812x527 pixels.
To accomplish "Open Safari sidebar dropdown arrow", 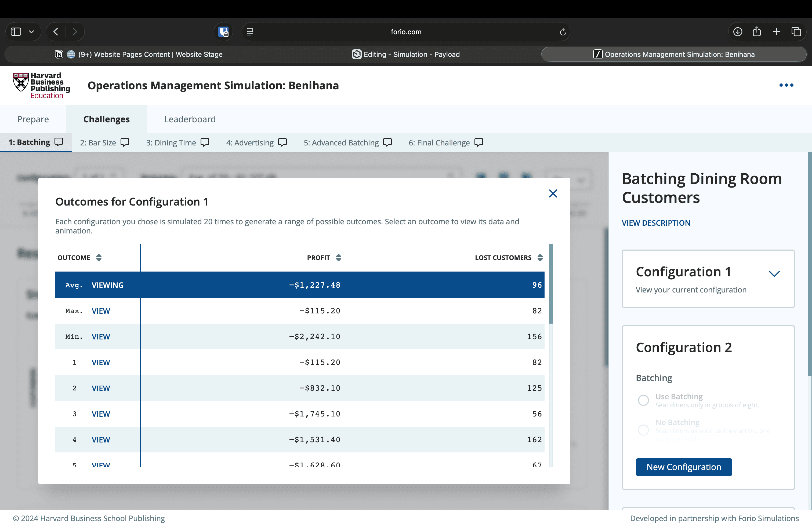I will [x=31, y=32].
